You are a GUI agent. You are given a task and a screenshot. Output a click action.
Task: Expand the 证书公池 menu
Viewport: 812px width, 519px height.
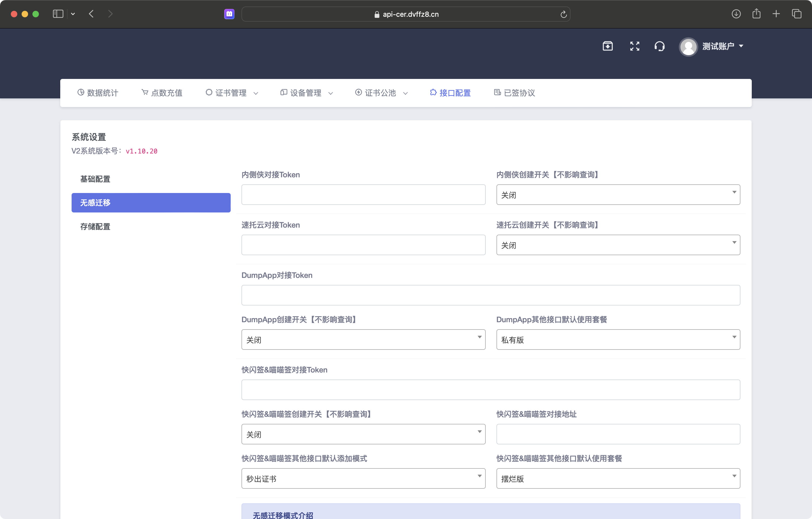382,93
